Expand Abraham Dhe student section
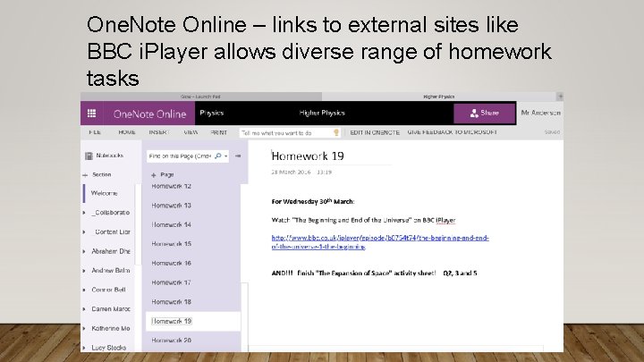Image resolution: width=644 pixels, height=362 pixels. point(84,251)
